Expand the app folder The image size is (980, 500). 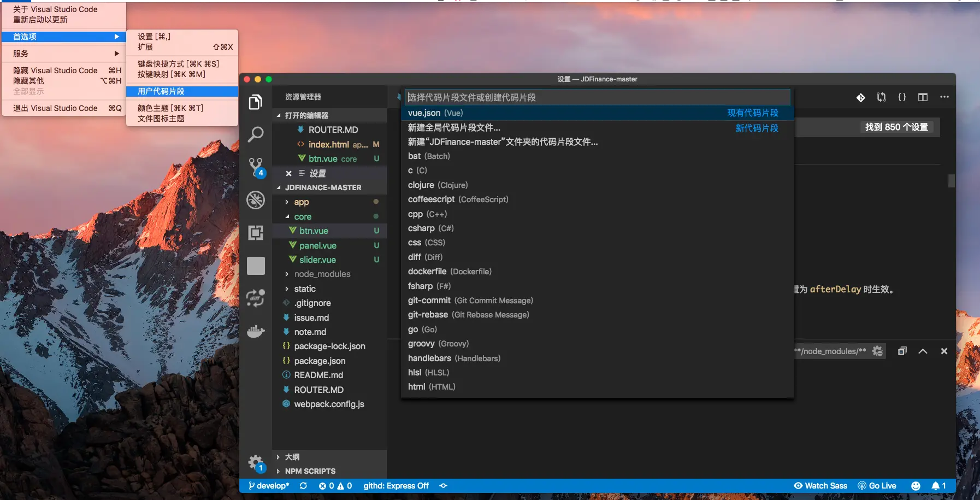pos(329,202)
